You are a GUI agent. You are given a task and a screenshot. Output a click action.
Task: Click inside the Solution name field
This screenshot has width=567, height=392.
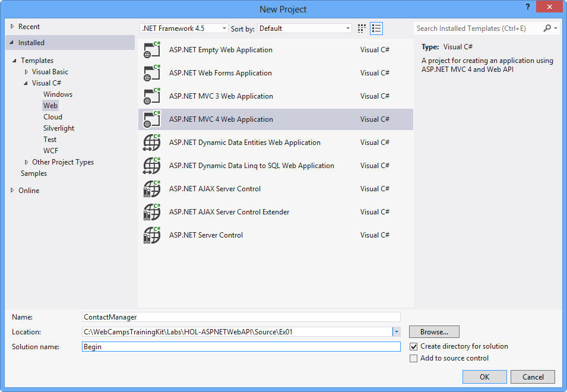coord(237,346)
